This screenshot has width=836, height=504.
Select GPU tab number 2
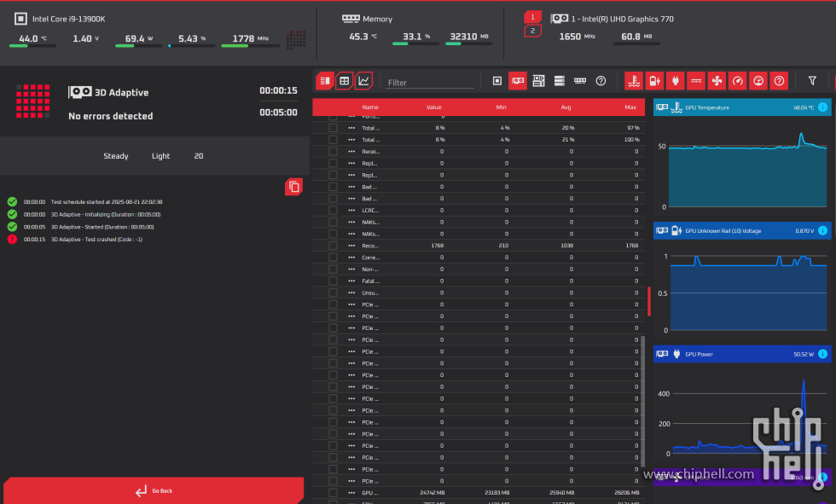click(x=532, y=31)
